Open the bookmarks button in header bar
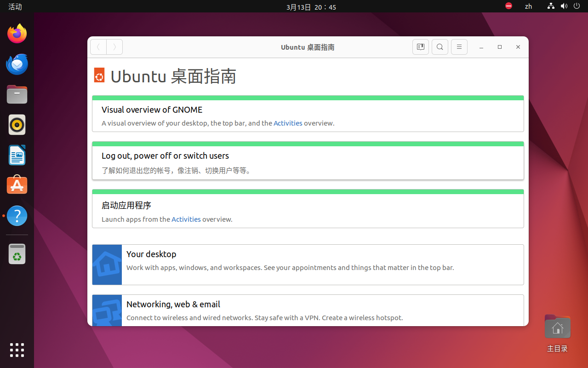This screenshot has width=588, height=368. coord(420,47)
